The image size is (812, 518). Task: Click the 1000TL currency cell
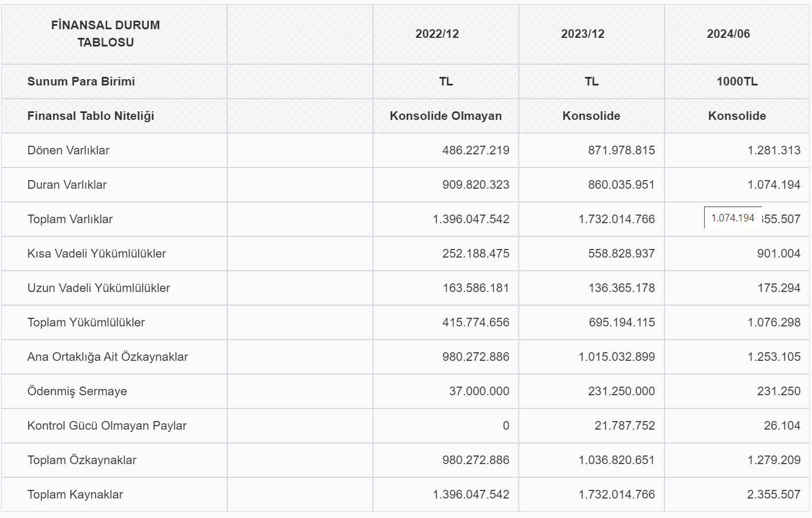click(737, 81)
